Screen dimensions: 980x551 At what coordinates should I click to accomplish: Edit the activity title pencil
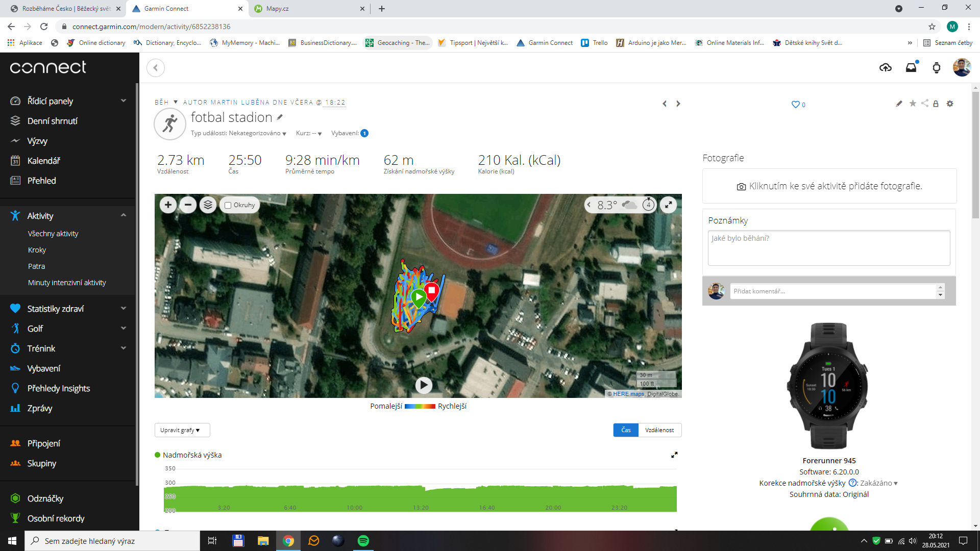(280, 117)
